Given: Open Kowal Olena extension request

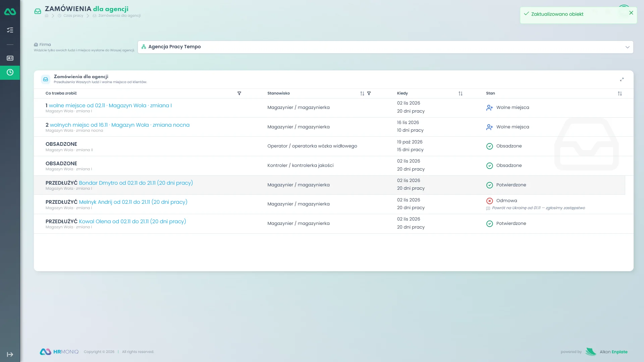Looking at the screenshot, I should [132, 222].
